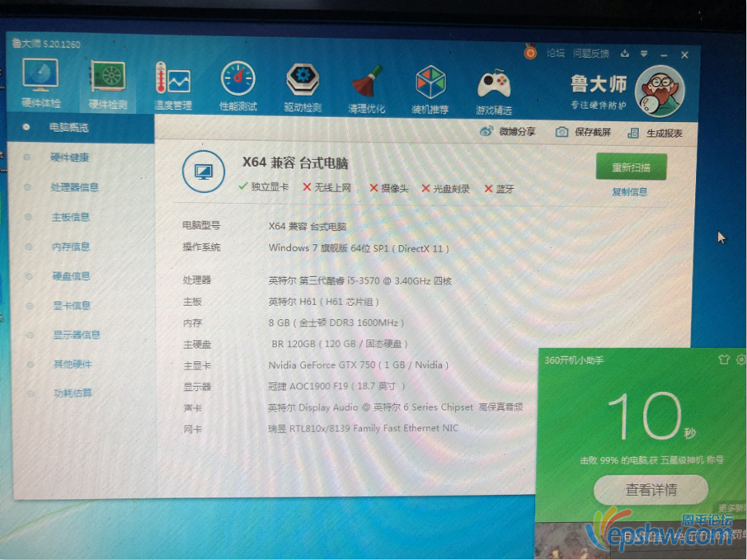The width and height of the screenshot is (747, 560).
Task: Open 温度管理 temperature management
Action: (172, 86)
